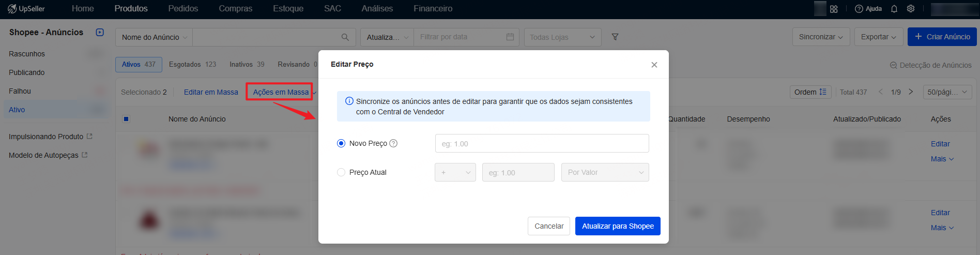
Task: Click the search magnifier icon
Action: pos(345,37)
